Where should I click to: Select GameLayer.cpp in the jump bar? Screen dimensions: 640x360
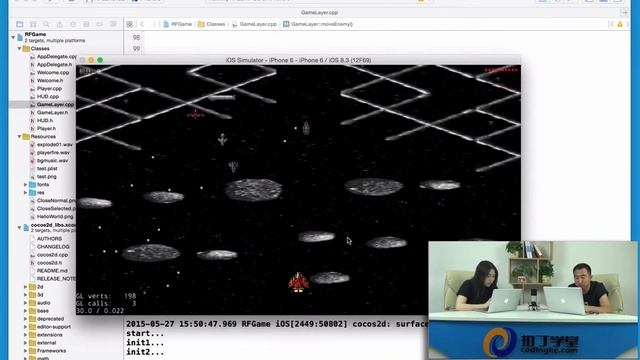coord(254,24)
